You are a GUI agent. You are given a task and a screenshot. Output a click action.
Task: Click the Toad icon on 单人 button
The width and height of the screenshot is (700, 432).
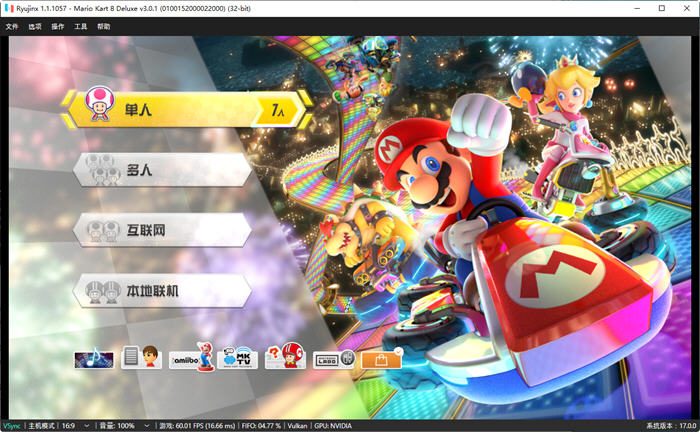(x=100, y=104)
